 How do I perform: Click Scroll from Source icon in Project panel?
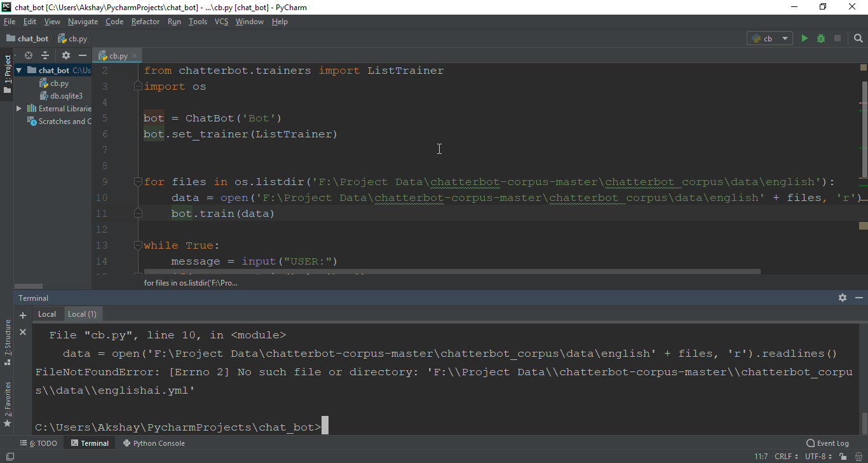(29, 55)
